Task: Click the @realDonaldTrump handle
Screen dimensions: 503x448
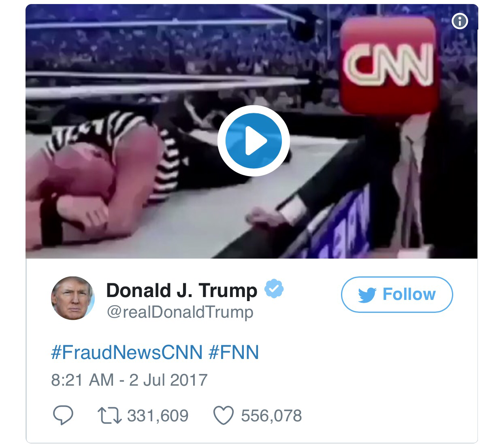Action: pos(180,312)
